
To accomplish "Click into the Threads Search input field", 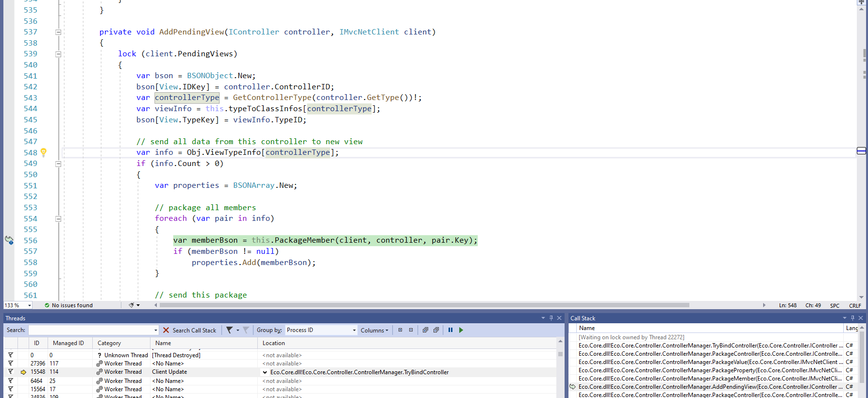I will [91, 330].
